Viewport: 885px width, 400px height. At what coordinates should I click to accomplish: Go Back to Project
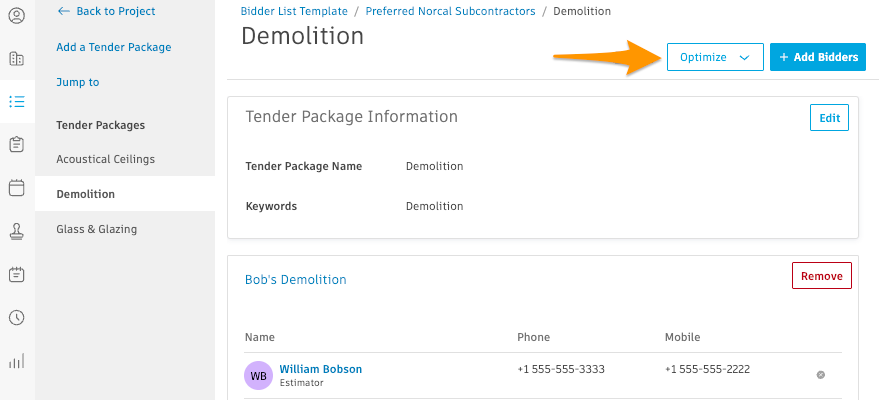(107, 11)
